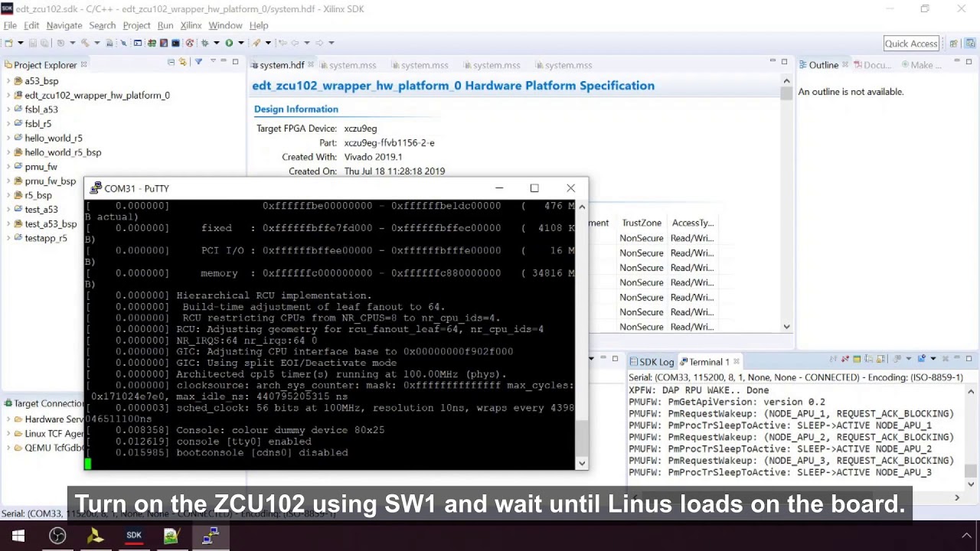Open the Xilinx menu
The width and height of the screenshot is (980, 551).
[191, 25]
